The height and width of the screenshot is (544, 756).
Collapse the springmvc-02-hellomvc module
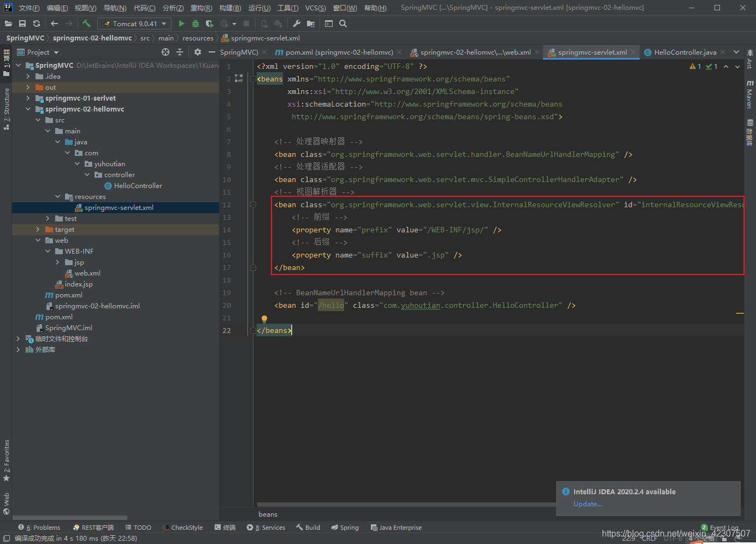[x=28, y=109]
